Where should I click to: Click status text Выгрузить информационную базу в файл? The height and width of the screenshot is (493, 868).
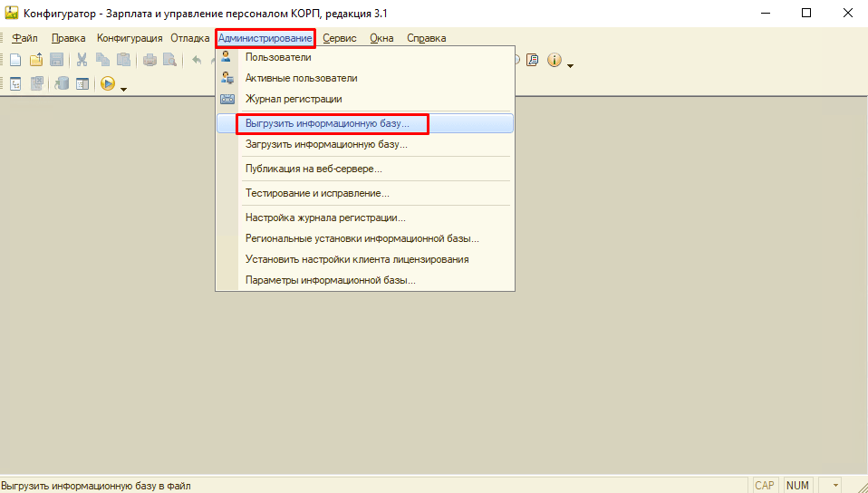point(96,486)
